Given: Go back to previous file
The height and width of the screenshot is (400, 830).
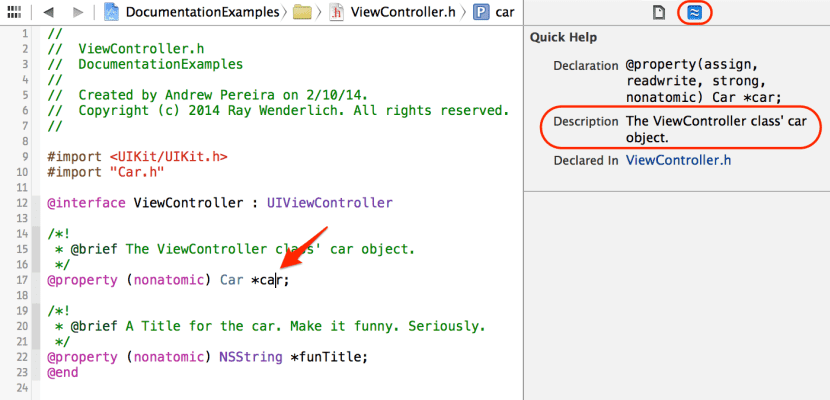Looking at the screenshot, I should coord(50,13).
